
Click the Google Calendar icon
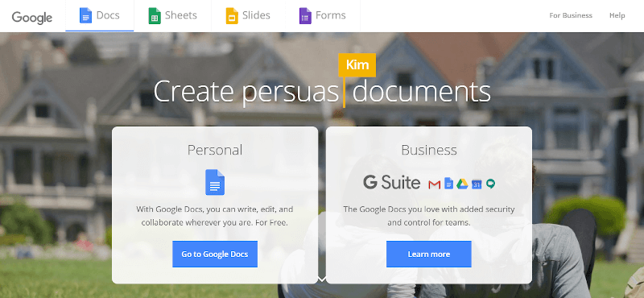click(x=477, y=184)
